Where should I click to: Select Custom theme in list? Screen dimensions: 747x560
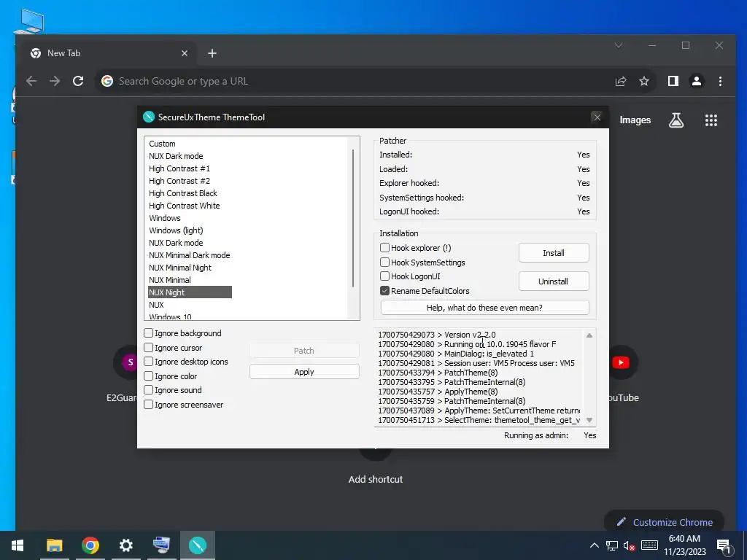[x=162, y=144]
